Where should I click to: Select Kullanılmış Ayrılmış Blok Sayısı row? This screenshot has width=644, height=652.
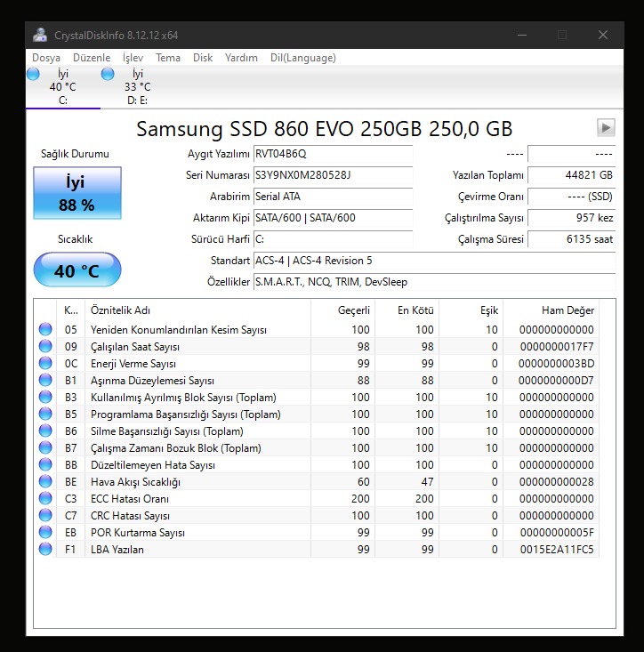317,397
